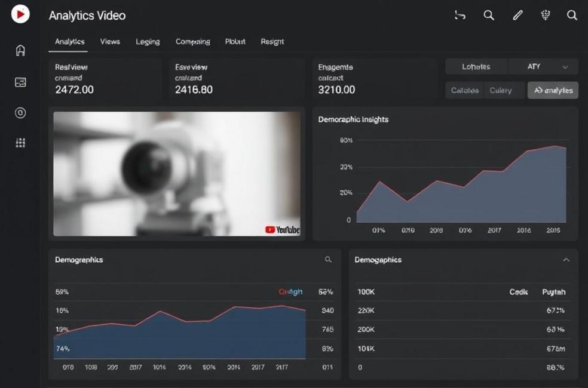588x388 pixels.
Task: Click the card-shaped icon in the left sidebar
Action: [x=20, y=82]
